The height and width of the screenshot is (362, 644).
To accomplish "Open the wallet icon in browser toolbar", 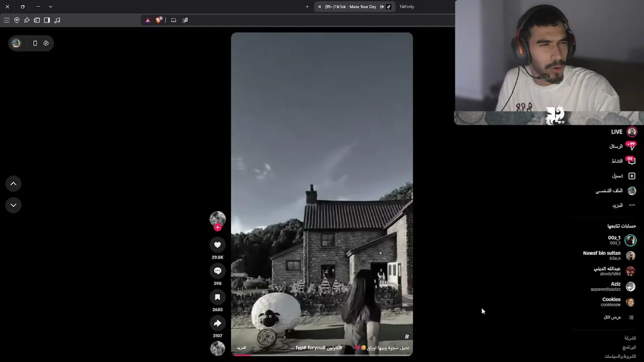I will click(37, 20).
